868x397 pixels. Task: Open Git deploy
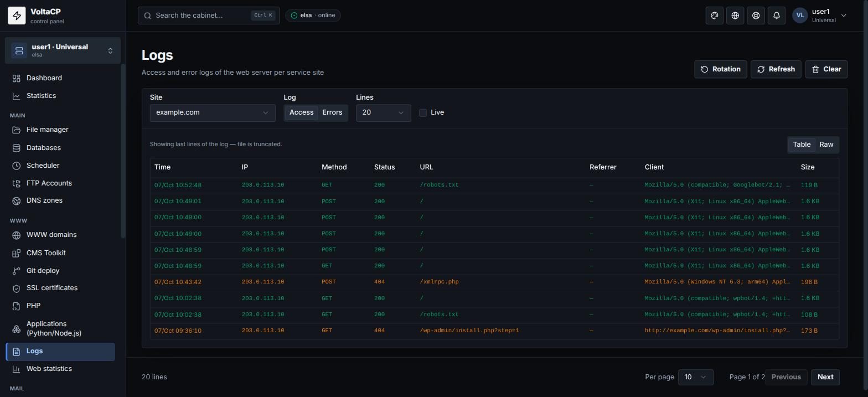click(x=60, y=271)
